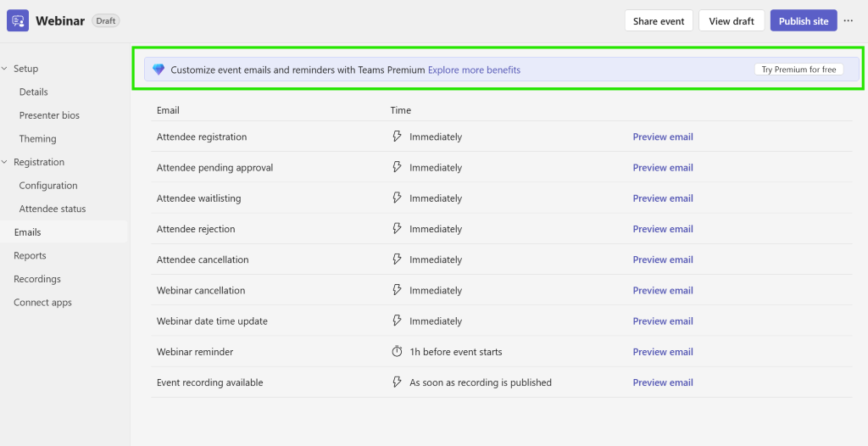Click the Attendee cancellation row label
The width and height of the screenshot is (868, 446).
click(203, 259)
